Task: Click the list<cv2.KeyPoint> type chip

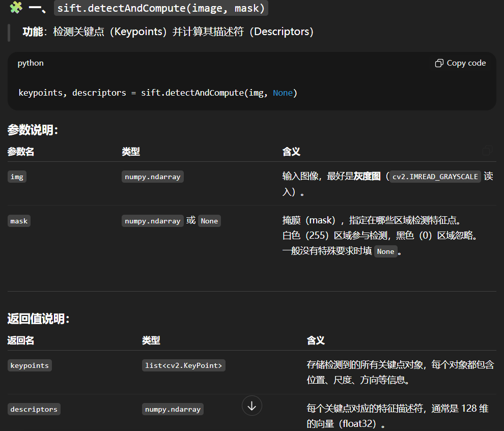Action: point(183,365)
